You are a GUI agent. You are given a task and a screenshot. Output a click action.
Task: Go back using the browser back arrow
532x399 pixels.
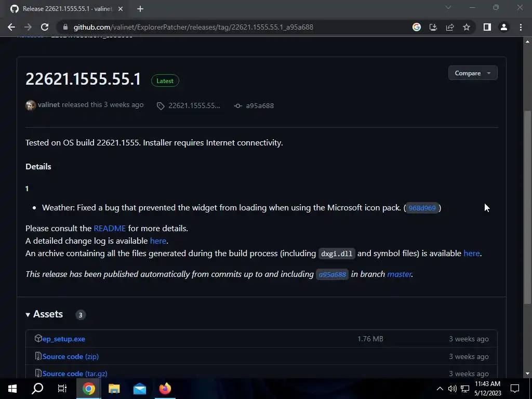[11, 27]
